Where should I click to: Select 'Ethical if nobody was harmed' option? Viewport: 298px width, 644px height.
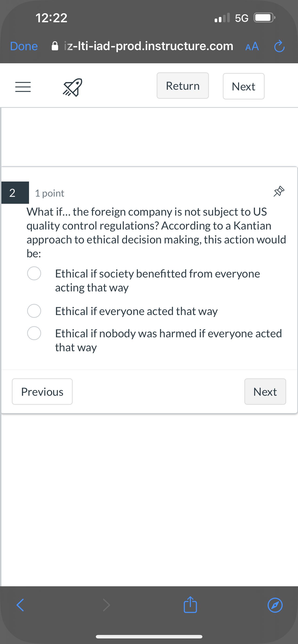point(34,333)
